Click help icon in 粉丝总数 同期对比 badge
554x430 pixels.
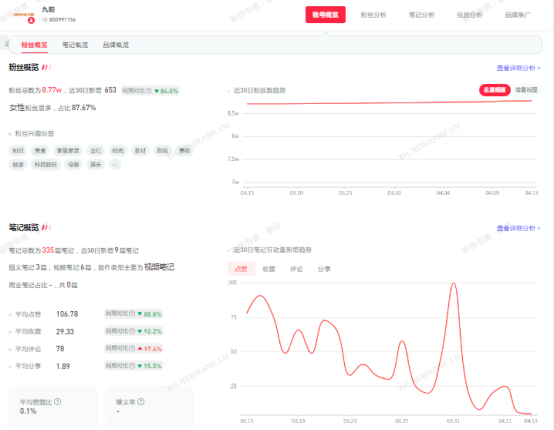pos(148,91)
